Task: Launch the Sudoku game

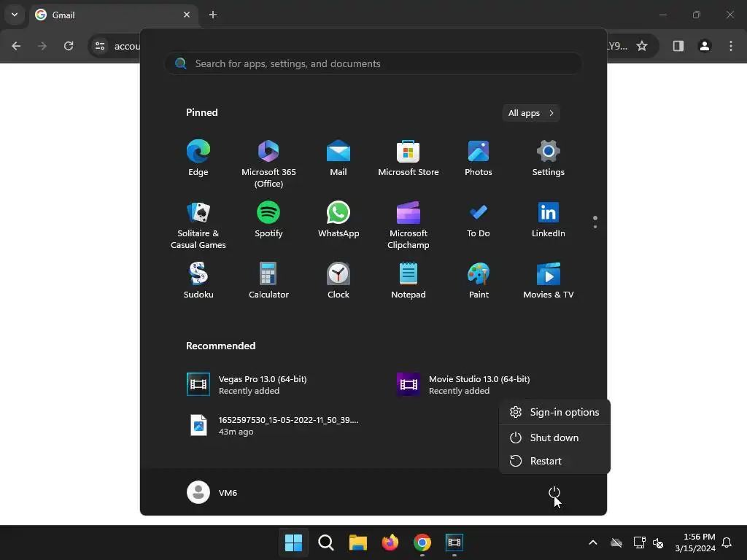Action: [x=198, y=281]
